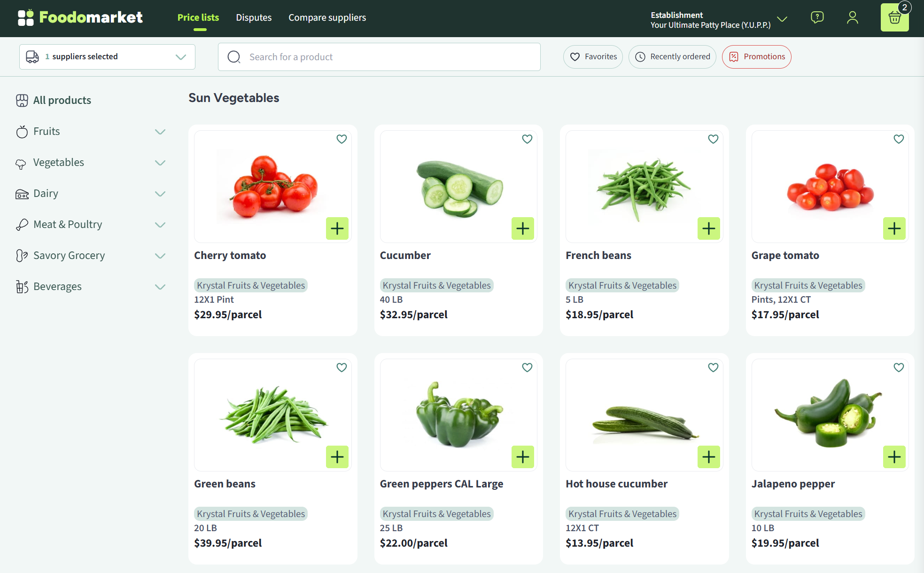Favorite the Hot house cucumber product
The width and height of the screenshot is (924, 573).
(713, 367)
